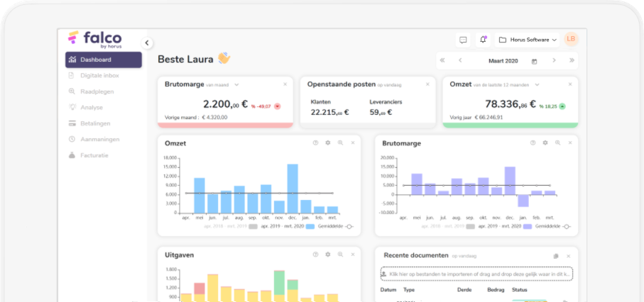Screen dimensions: 644x302
Task: Jump back with double left arrows
Action: [442, 61]
